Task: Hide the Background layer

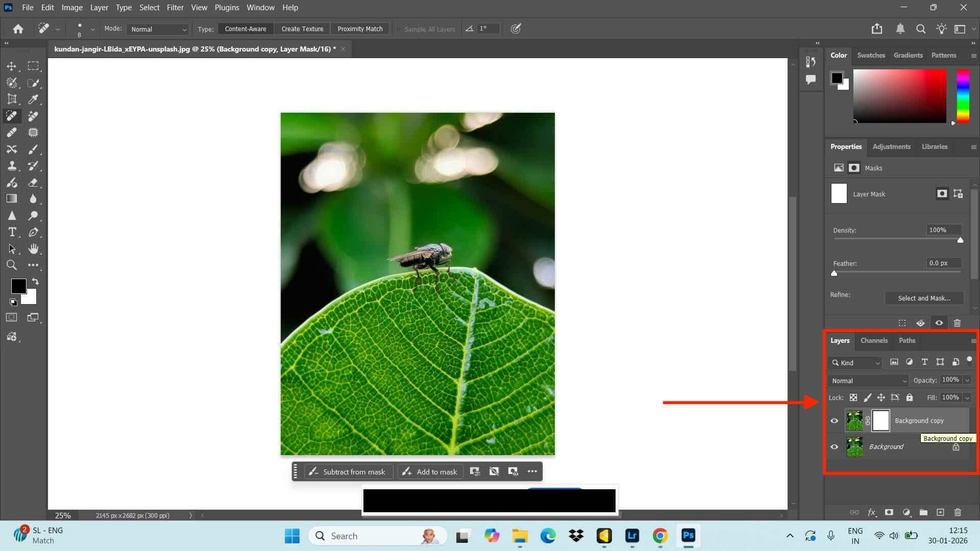Action: 835,446
